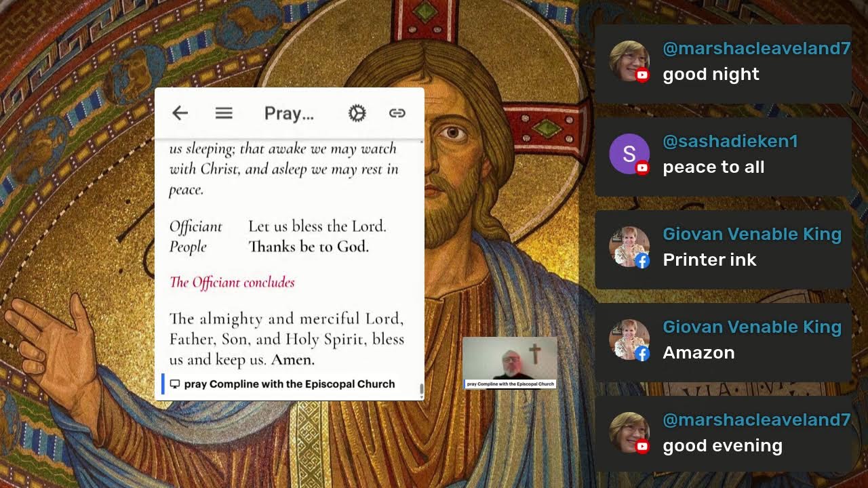Viewport: 868px width, 488px height.
Task: Click the 'Amazon' chat message
Action: pos(698,352)
